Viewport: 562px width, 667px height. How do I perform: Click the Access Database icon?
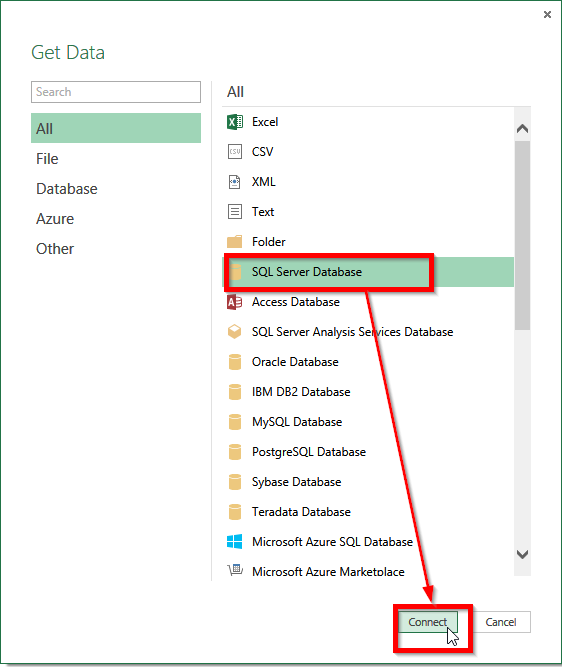[234, 302]
